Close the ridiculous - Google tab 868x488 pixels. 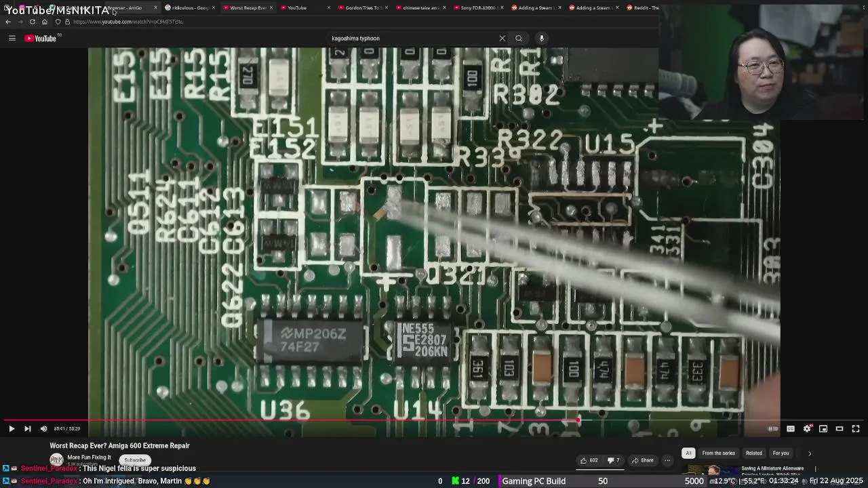pyautogui.click(x=214, y=7)
